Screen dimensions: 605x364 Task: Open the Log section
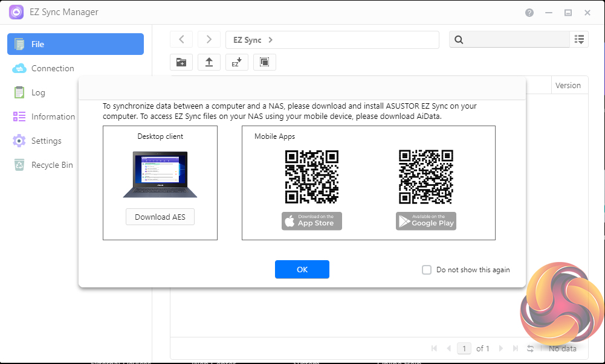tap(30, 92)
